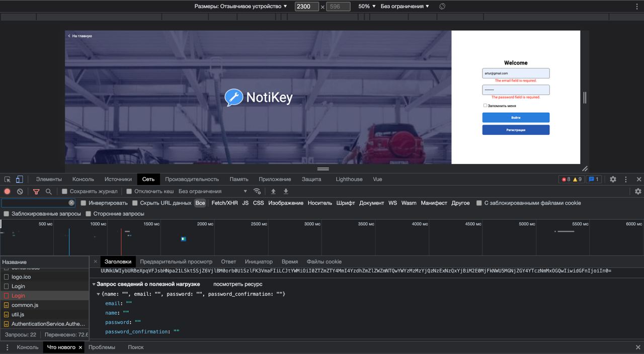Screen dimensions: 644x354
Task: Click the email field with artur@gmail.com
Action: tap(516, 73)
